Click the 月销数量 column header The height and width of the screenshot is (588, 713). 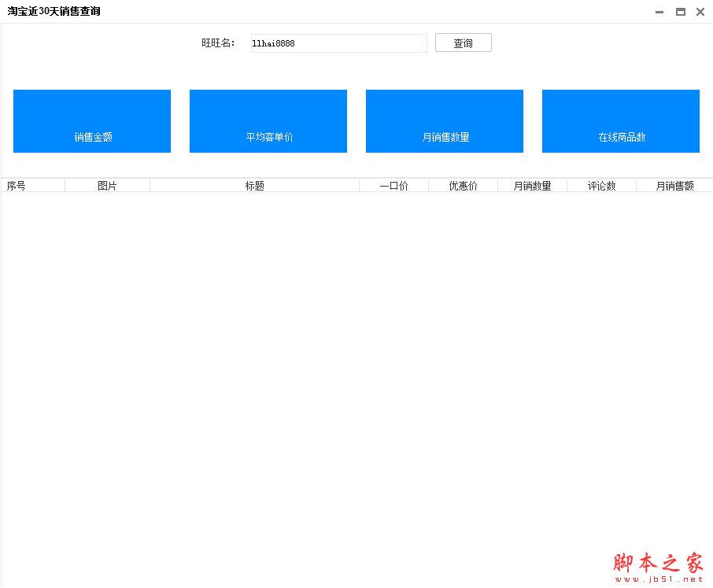coord(532,186)
